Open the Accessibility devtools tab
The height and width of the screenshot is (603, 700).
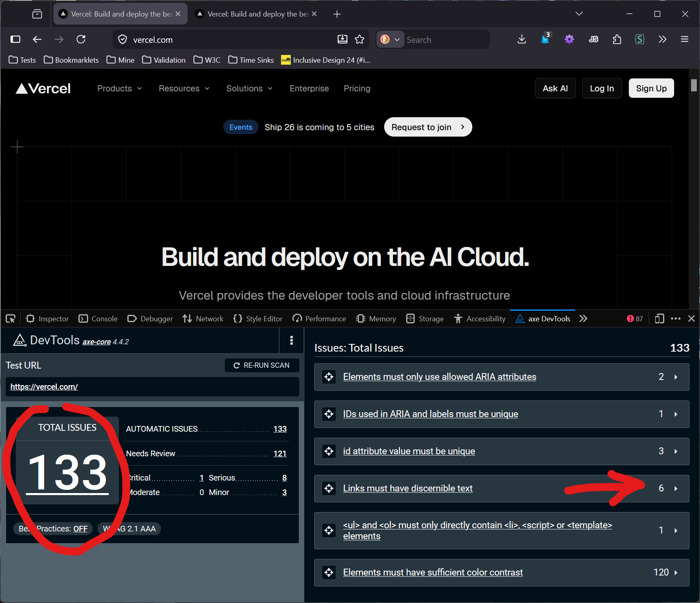(480, 319)
